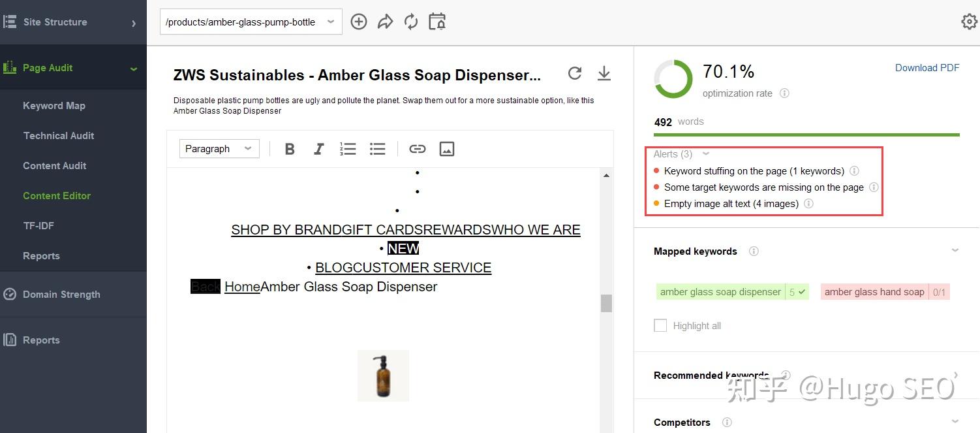Refresh the page analysis
The width and height of the screenshot is (980, 433).
[575, 73]
